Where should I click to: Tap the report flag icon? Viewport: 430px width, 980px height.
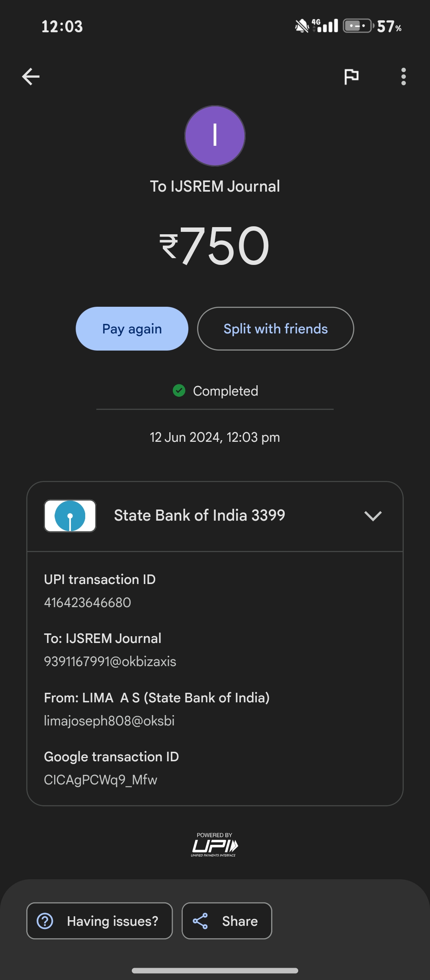351,76
